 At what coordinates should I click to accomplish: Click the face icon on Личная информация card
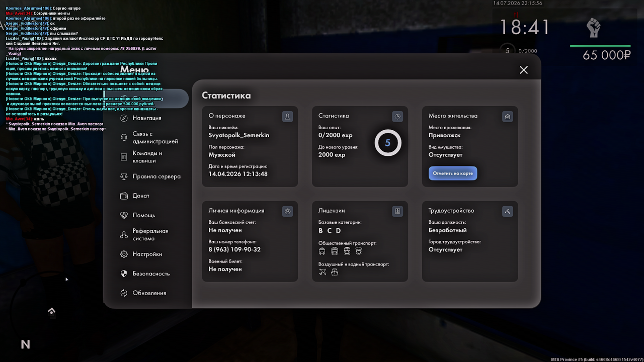(x=287, y=212)
